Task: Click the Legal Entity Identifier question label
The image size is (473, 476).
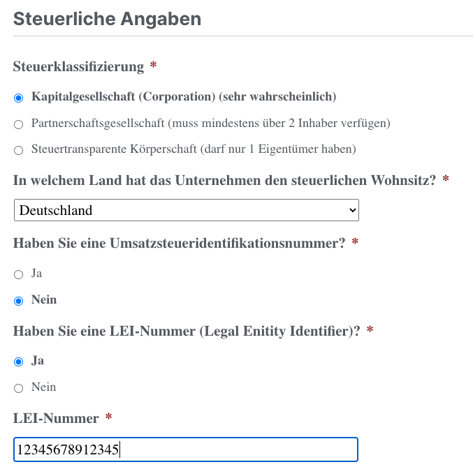Action: tap(187, 331)
